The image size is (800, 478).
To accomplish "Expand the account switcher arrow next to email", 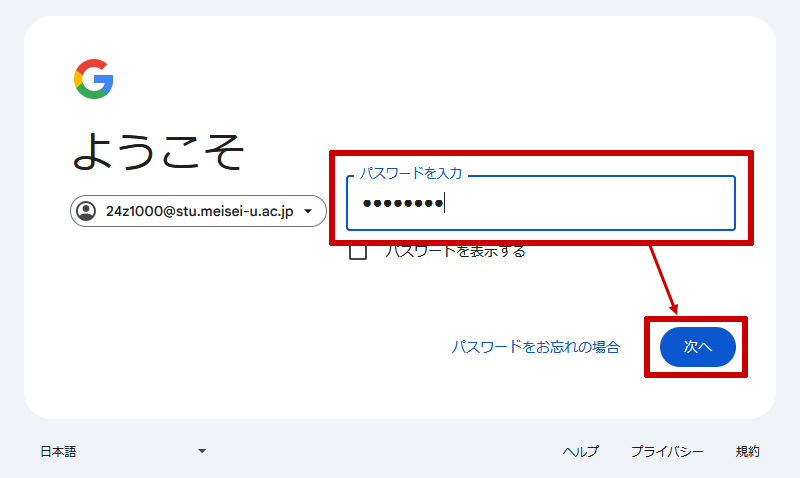I will coord(308,211).
